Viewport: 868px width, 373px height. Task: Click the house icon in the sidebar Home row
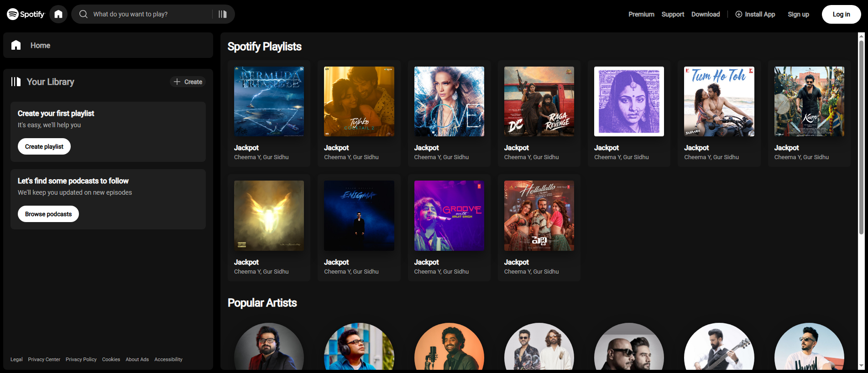click(16, 45)
